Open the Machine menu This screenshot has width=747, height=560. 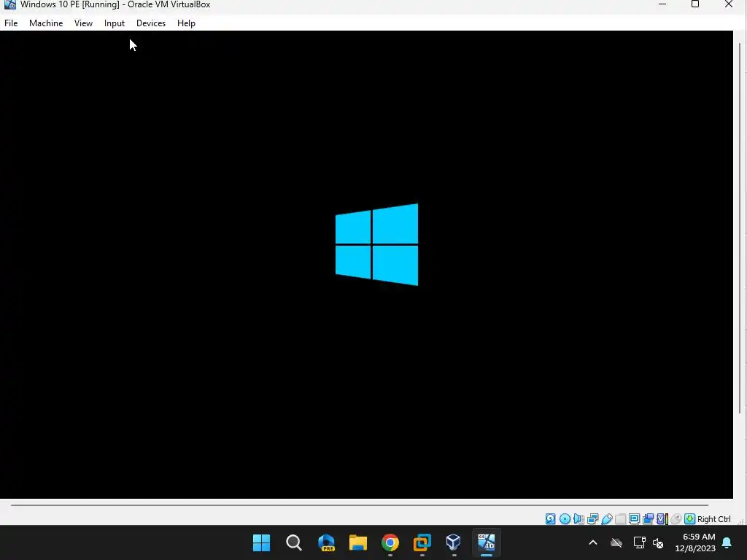pos(46,23)
